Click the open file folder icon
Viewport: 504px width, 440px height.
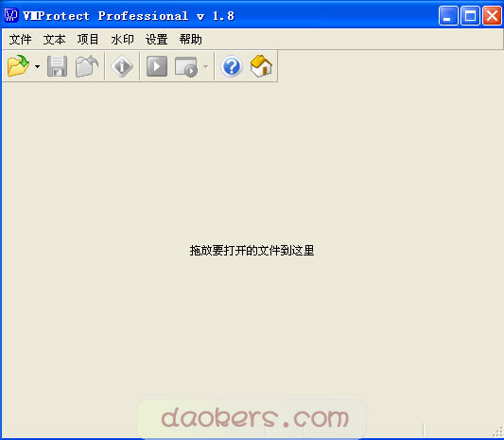coord(18,66)
